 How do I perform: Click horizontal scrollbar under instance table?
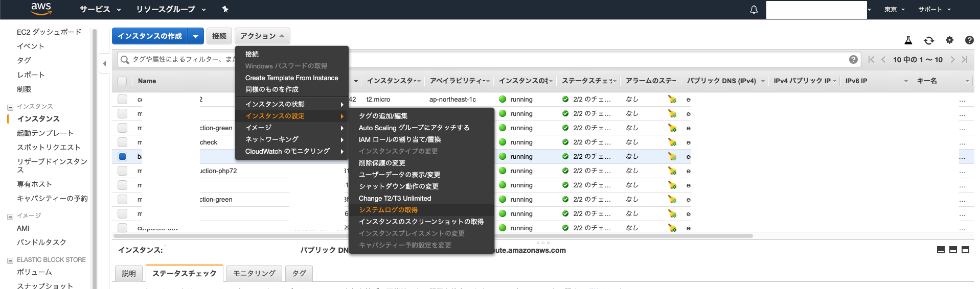433,236
